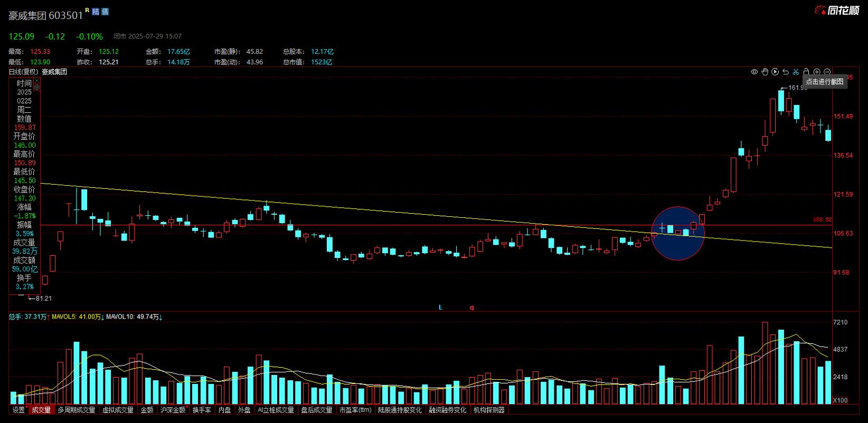The height and width of the screenshot is (423, 868).
Task: Open the 设置 indicator settings tab
Action: (x=19, y=410)
